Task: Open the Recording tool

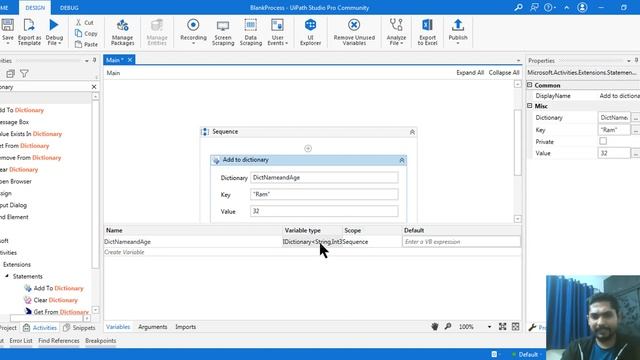Action: 193,31
